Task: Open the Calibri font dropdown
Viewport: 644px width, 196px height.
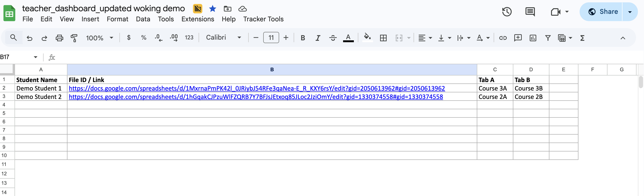Action: (223, 38)
